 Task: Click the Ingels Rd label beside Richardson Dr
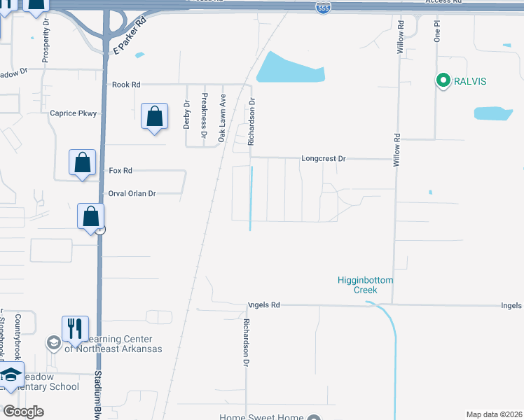coord(264,304)
